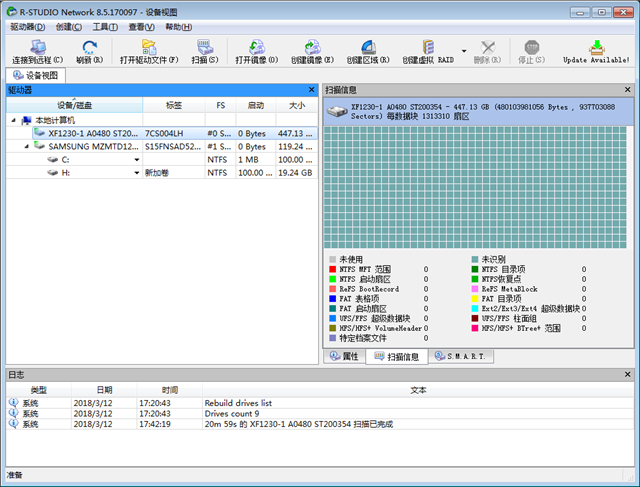Click the 19.24 GB size cell
Viewport: 640px width, 487px height.
click(x=297, y=172)
